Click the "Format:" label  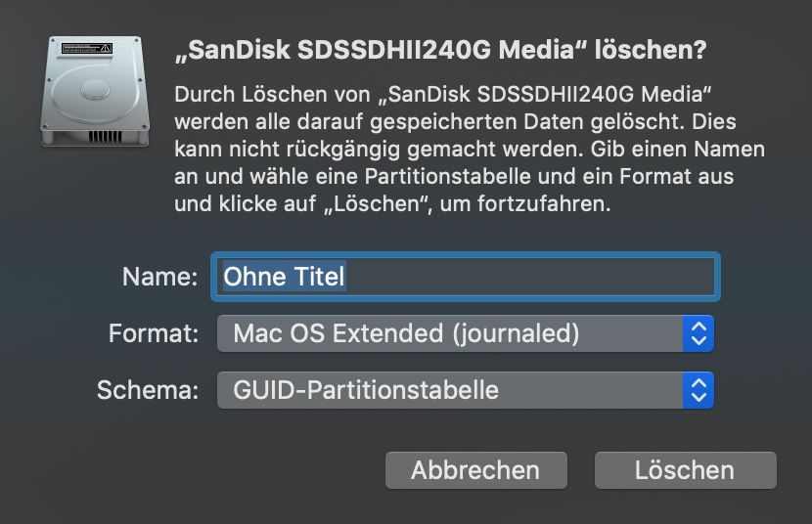coord(154,333)
